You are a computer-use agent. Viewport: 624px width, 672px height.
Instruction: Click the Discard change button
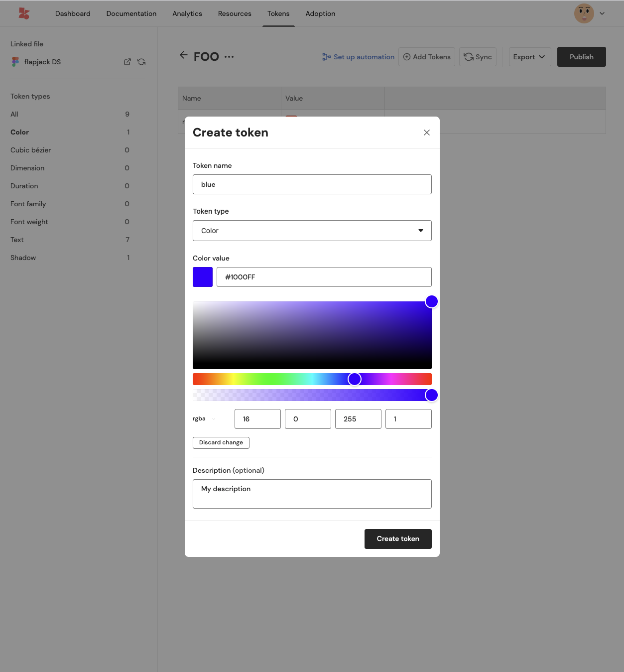pos(221,442)
